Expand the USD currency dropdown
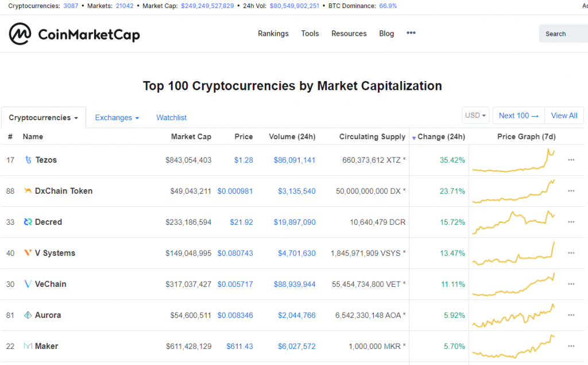Screen dimensions: 588x365 click(475, 116)
